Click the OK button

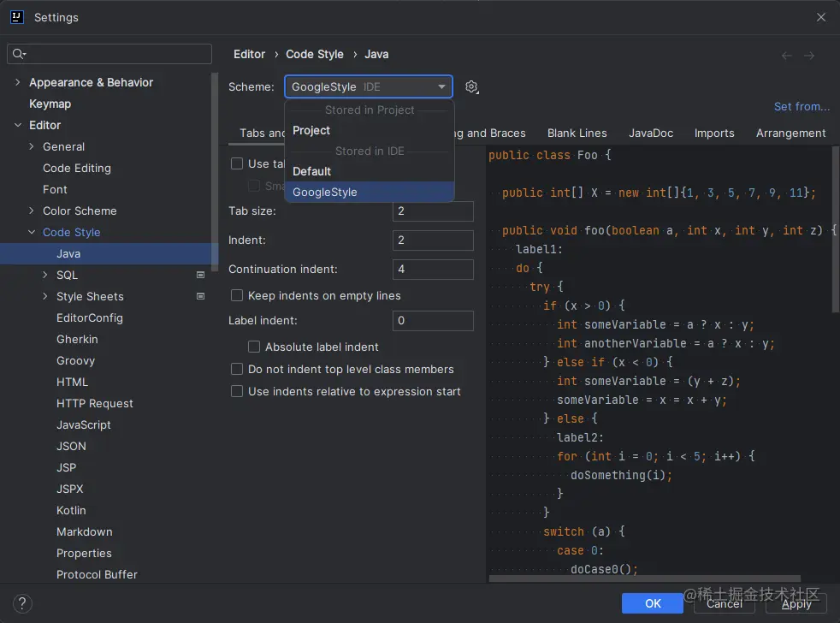click(653, 603)
